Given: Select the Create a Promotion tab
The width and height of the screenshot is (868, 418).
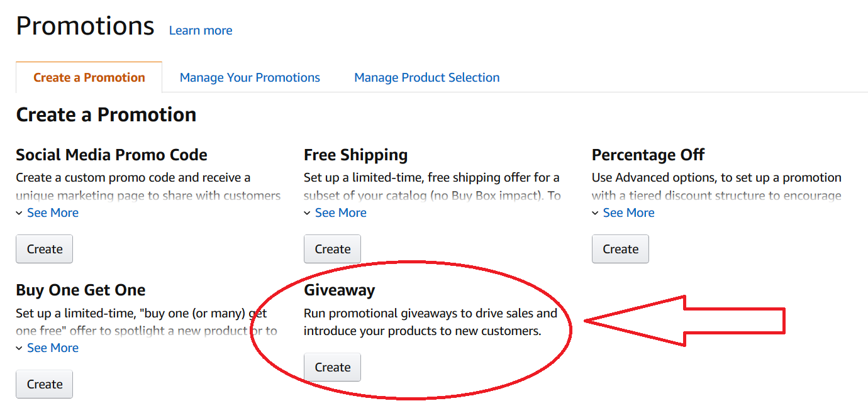Looking at the screenshot, I should [x=89, y=77].
